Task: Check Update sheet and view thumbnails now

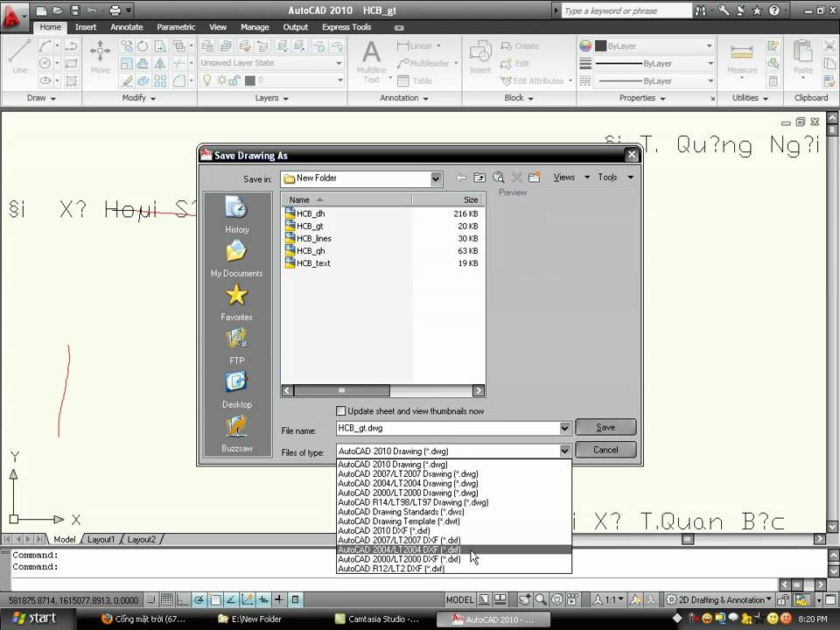Action: [x=340, y=411]
